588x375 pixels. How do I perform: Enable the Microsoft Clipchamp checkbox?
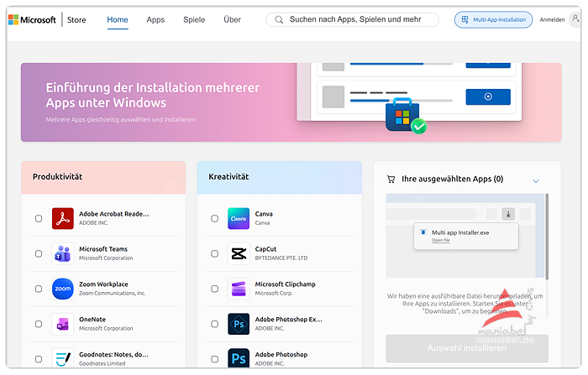(x=214, y=289)
